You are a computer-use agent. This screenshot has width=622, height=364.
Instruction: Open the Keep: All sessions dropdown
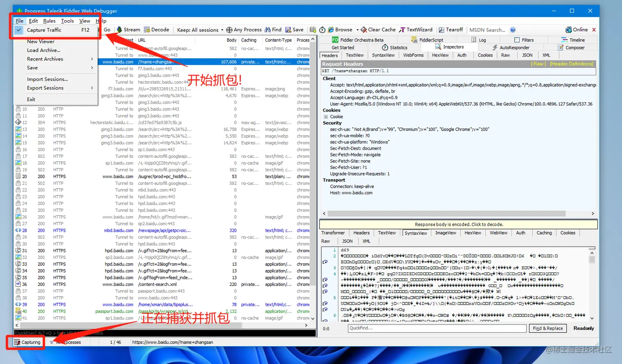point(200,30)
